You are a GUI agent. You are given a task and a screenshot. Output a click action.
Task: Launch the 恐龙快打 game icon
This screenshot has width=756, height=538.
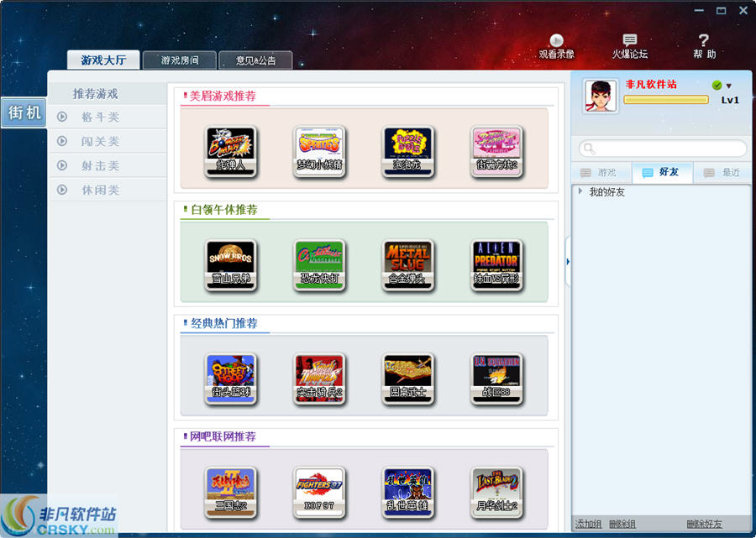pos(319,265)
